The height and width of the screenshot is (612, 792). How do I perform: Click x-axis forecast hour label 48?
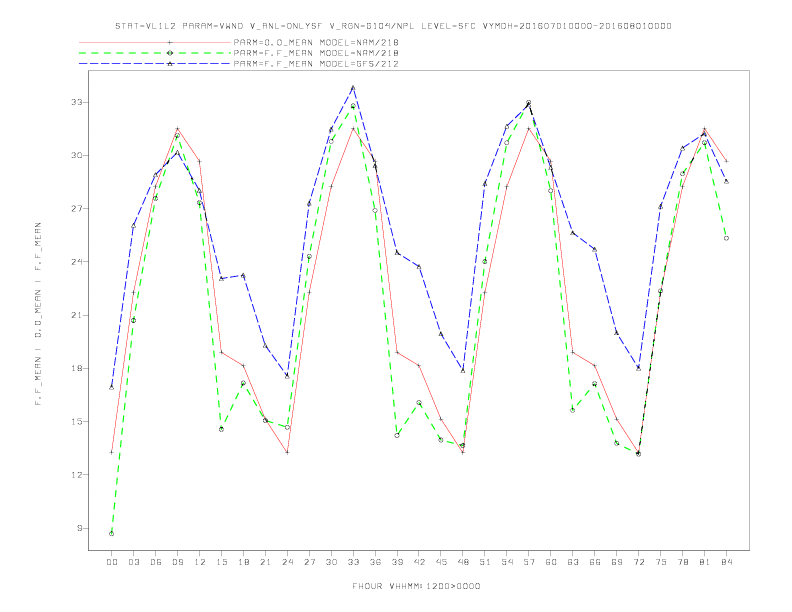463,562
